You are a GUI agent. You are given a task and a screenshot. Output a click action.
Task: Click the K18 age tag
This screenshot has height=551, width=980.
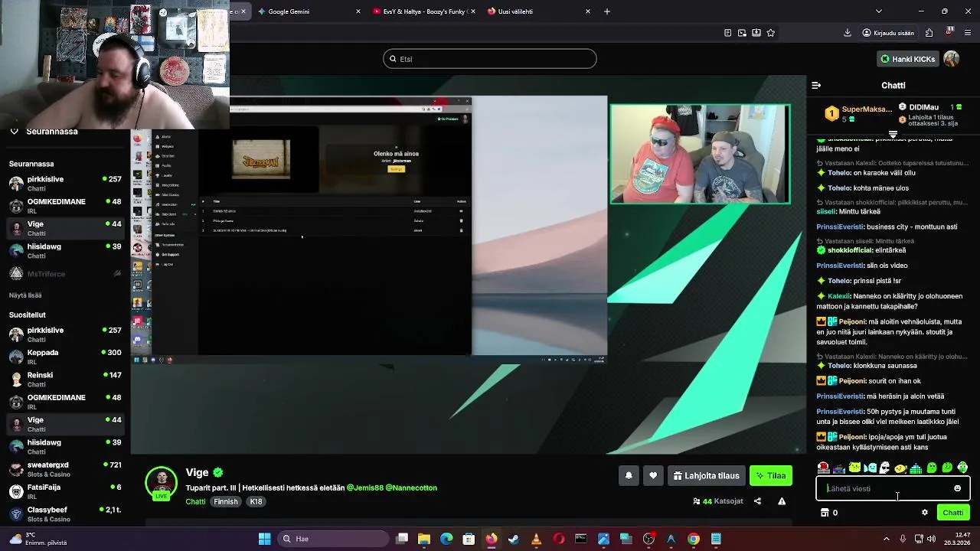point(256,502)
